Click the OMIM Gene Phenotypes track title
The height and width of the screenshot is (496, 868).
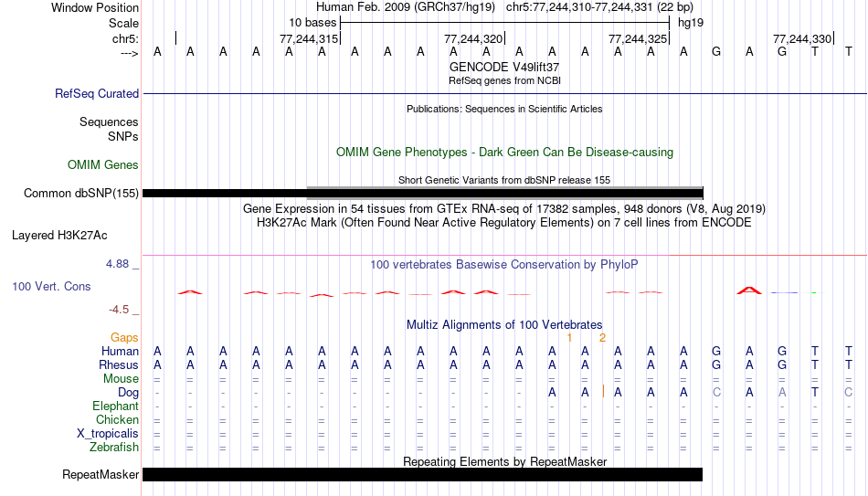tap(504, 153)
